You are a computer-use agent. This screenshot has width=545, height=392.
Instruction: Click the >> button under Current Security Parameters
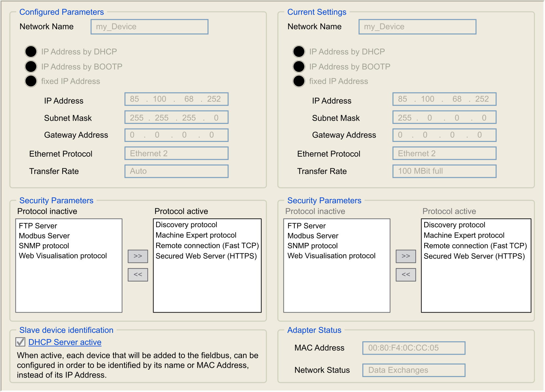coord(406,256)
